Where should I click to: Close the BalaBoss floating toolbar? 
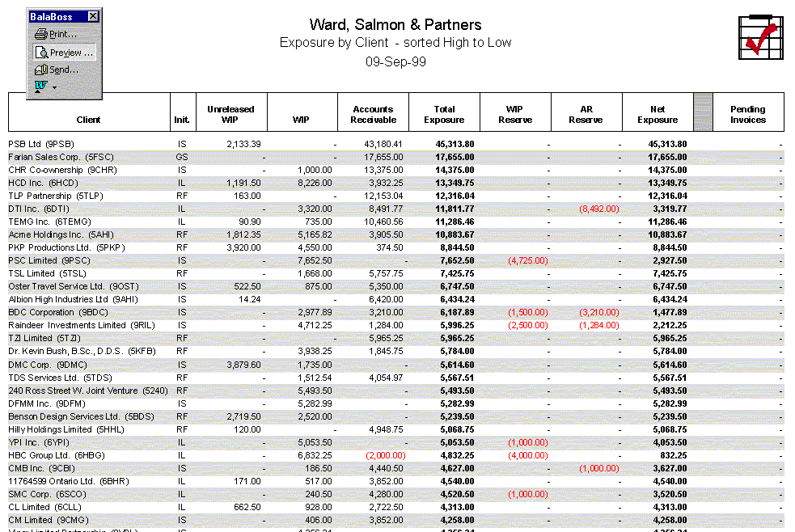click(x=93, y=16)
